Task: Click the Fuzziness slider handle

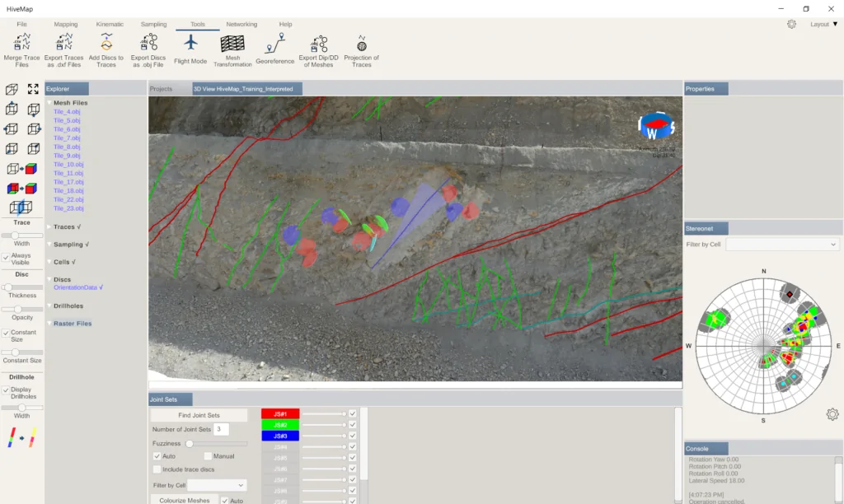Action: click(x=189, y=444)
